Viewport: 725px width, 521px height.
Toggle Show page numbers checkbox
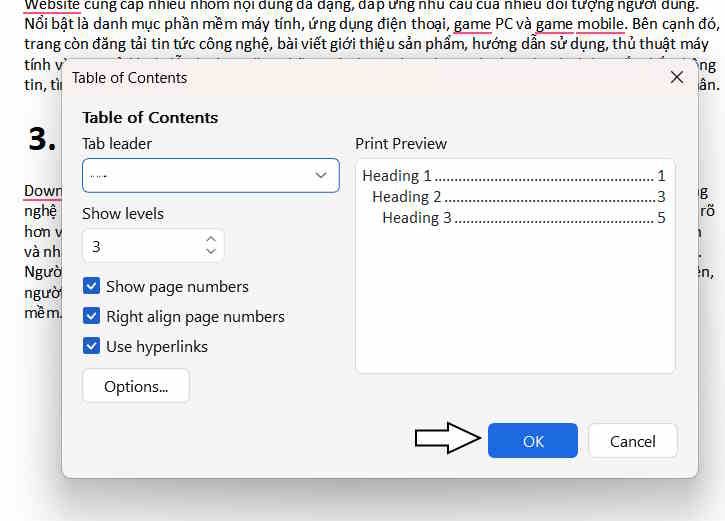pos(91,286)
